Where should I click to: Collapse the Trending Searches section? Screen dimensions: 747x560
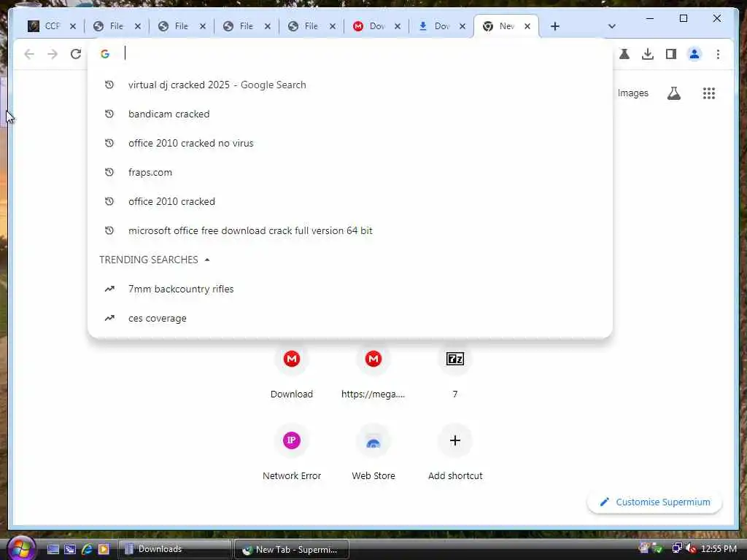[206, 260]
